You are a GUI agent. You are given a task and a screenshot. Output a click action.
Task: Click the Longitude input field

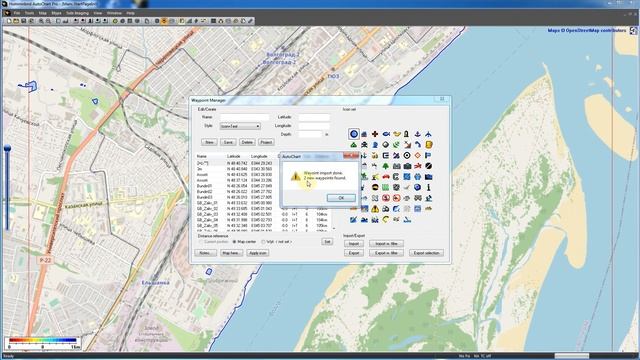(x=313, y=126)
